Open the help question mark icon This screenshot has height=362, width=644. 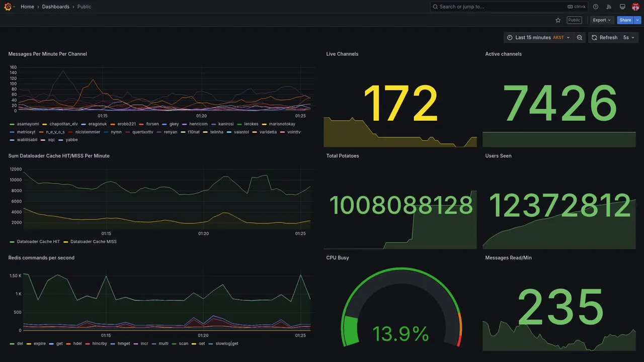pyautogui.click(x=596, y=7)
